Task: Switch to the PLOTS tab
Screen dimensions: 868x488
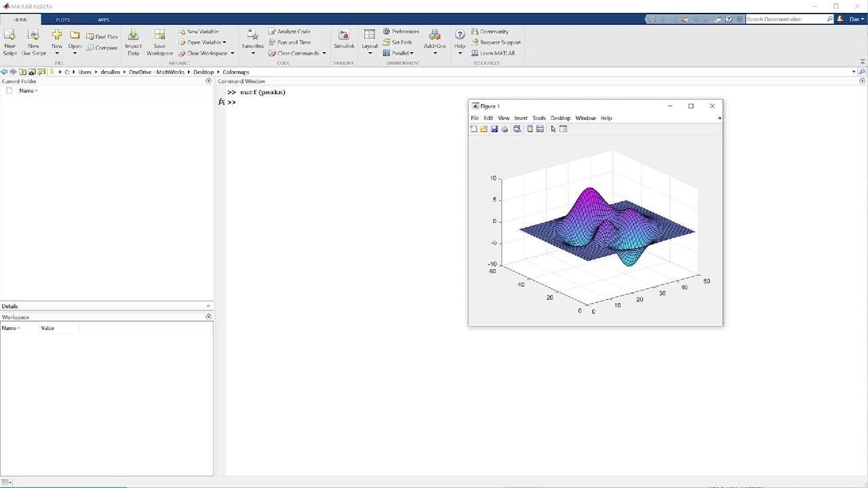Action: (x=62, y=20)
